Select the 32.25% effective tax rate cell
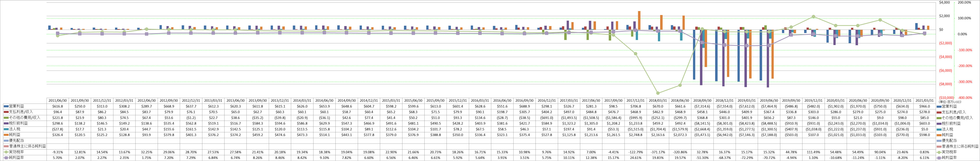This screenshot has height=161, width=980. [x=146, y=152]
